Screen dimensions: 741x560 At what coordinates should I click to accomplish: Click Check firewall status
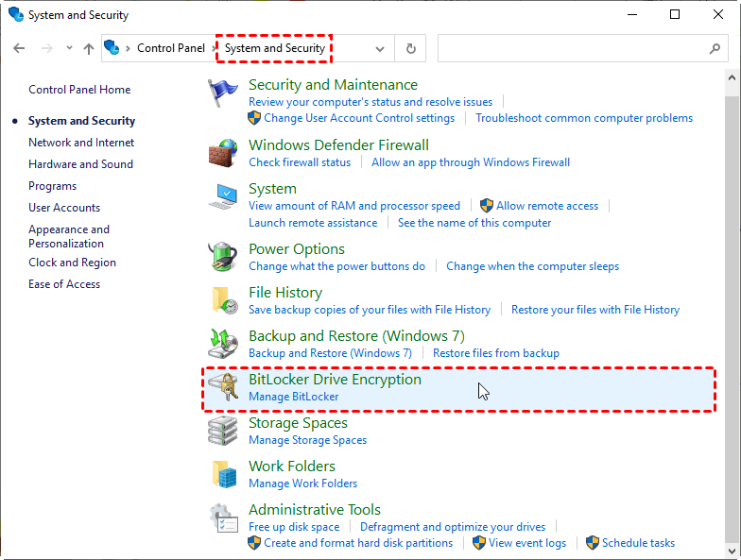click(300, 162)
